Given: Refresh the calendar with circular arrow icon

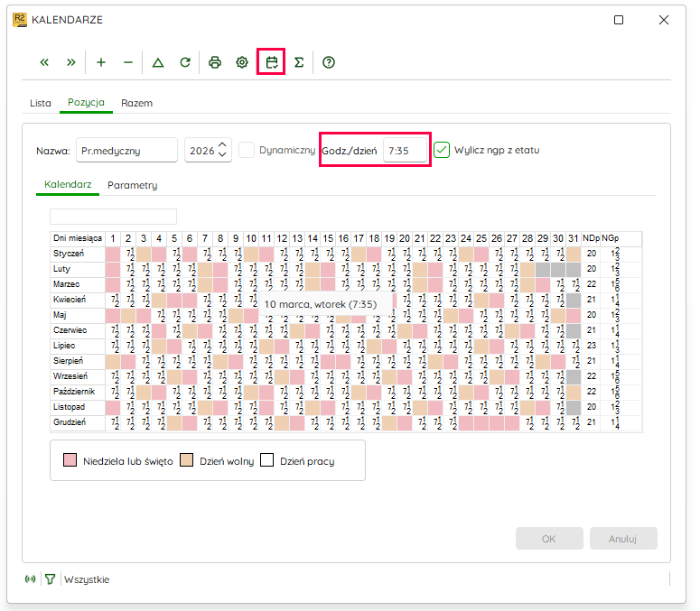Looking at the screenshot, I should coord(185,62).
